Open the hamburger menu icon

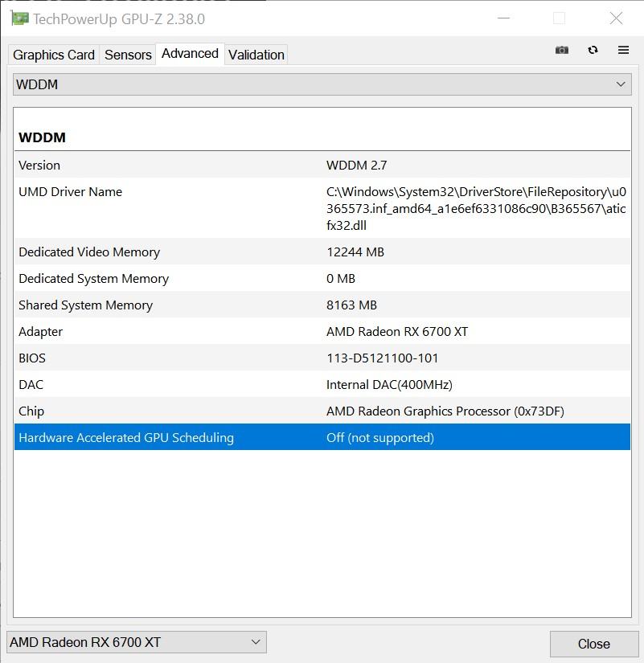[x=623, y=51]
